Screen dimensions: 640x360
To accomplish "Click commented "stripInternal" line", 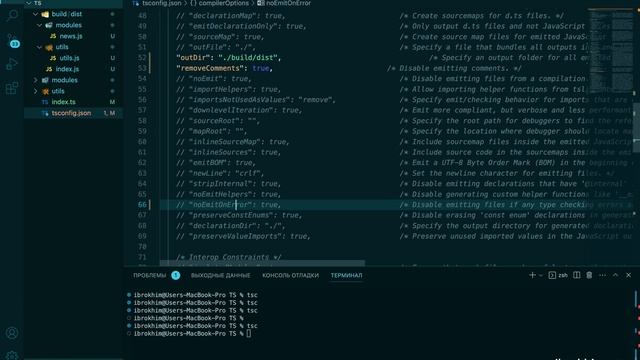I will pos(229,184).
